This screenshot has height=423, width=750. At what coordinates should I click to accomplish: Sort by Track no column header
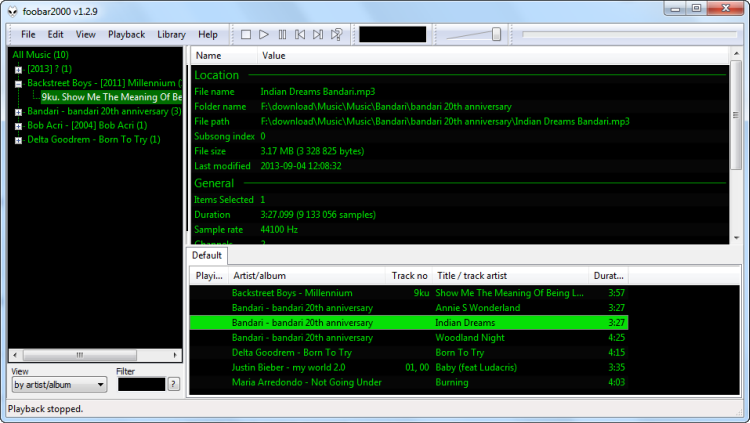click(x=409, y=276)
